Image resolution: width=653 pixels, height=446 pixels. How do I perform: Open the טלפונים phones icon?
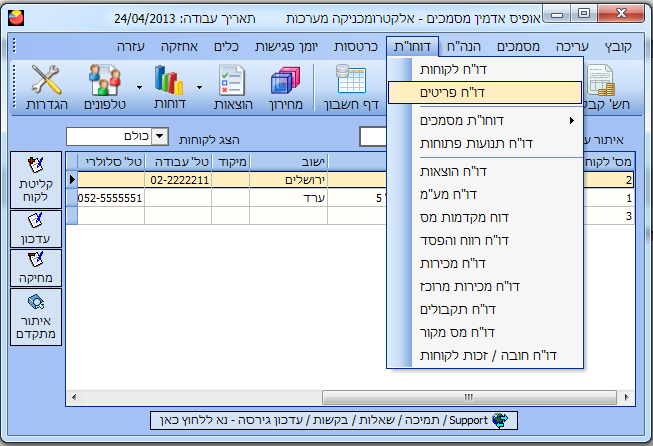click(105, 87)
